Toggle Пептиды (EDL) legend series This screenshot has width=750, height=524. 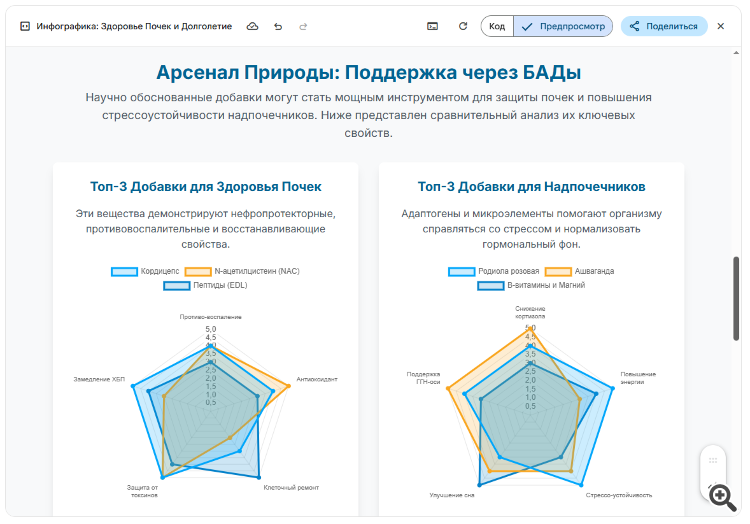[x=205, y=285]
